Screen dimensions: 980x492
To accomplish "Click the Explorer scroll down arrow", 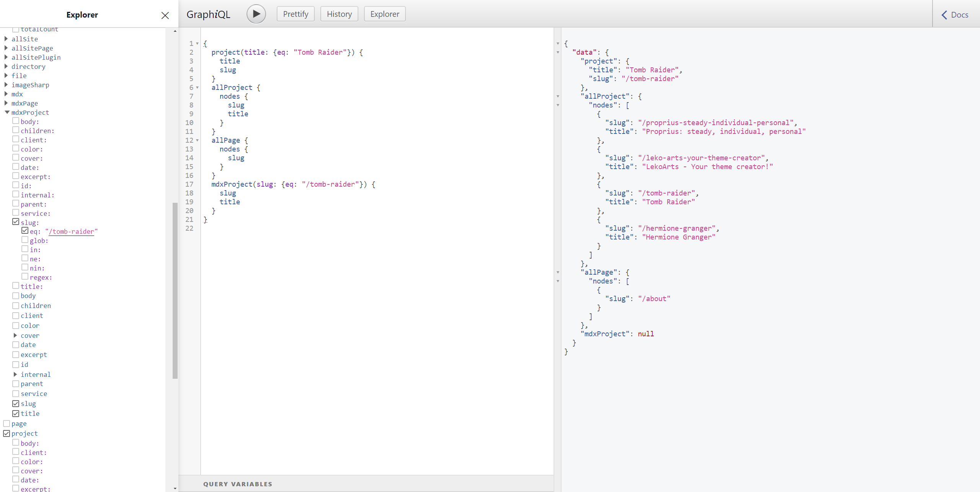I will tap(175, 488).
